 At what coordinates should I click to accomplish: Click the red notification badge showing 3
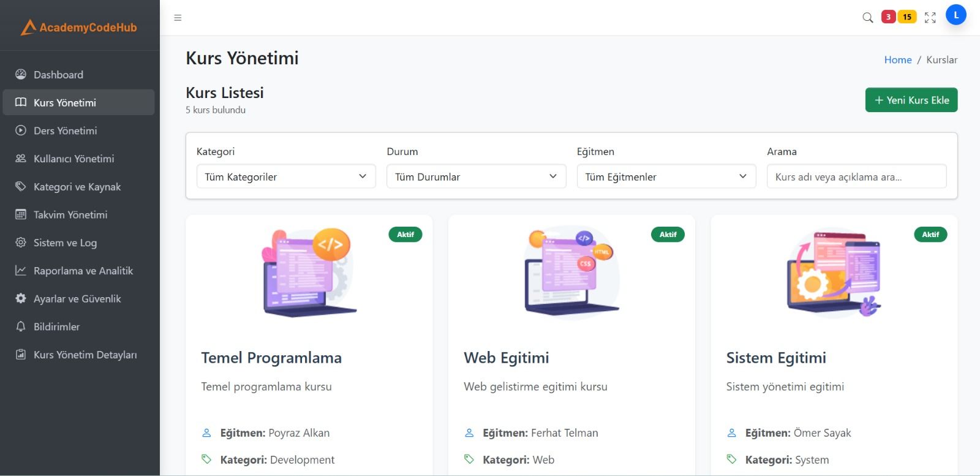pyautogui.click(x=888, y=17)
